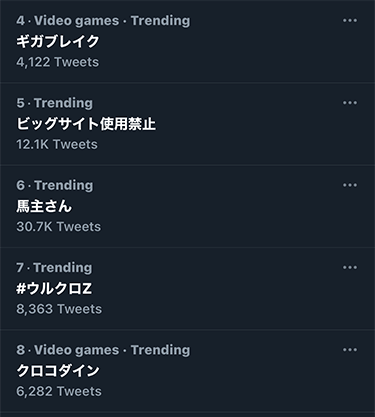375x417 pixels.
Task: Open more options for クロコダイン trend
Action: 350,350
